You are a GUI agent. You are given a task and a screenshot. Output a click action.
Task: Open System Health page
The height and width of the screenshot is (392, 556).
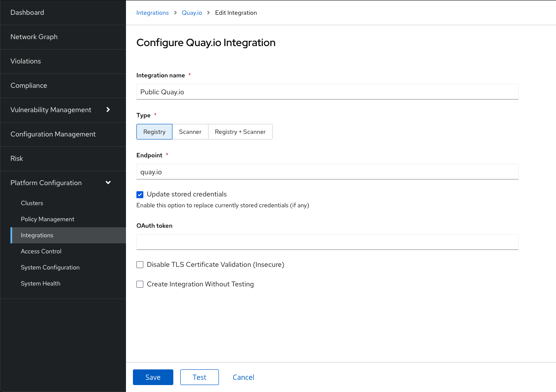(x=40, y=283)
